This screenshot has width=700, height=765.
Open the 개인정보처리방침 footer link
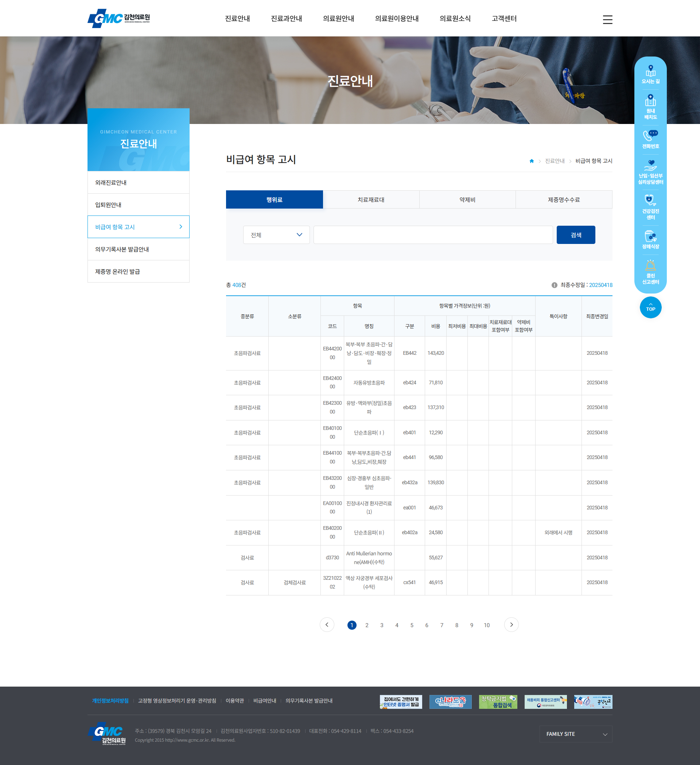click(110, 700)
